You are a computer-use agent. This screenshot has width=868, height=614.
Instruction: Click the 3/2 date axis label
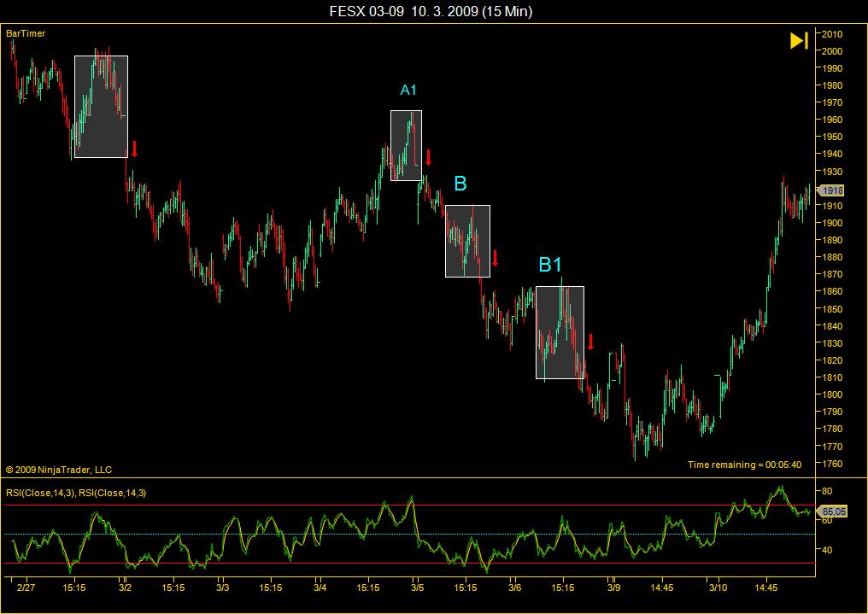pos(125,588)
